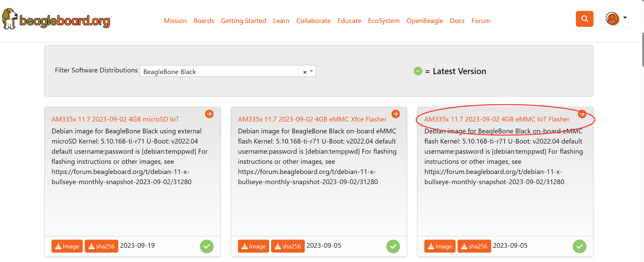Expand the account dropdown caret
The height and width of the screenshot is (262, 644).
[625, 18]
